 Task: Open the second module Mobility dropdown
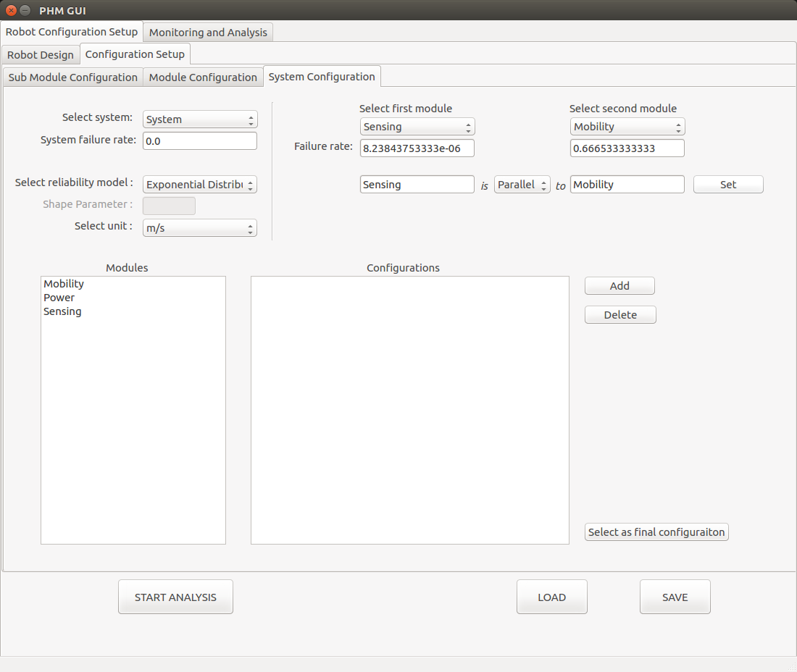(627, 127)
